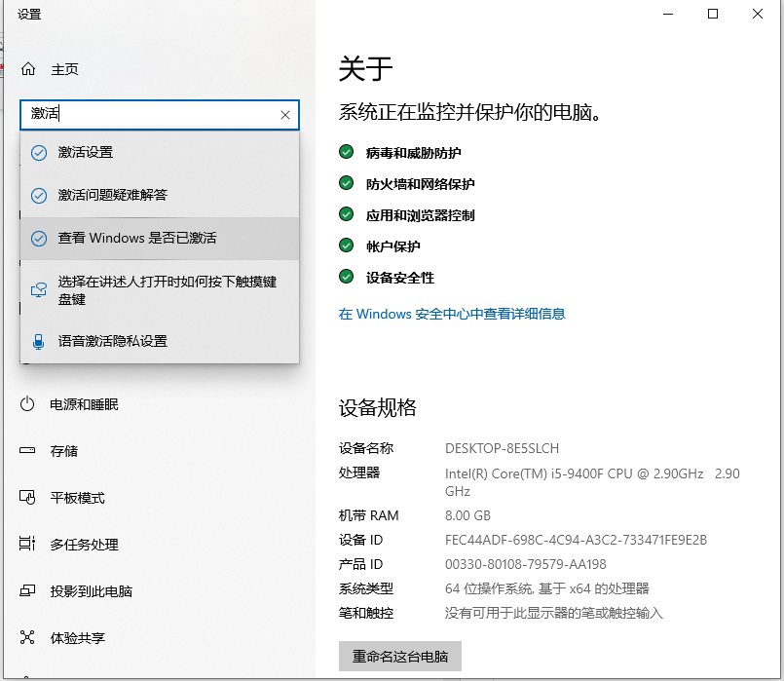Select 查看 Windows 是否已激活 suggestion
This screenshot has width=784, height=681.
pos(136,239)
